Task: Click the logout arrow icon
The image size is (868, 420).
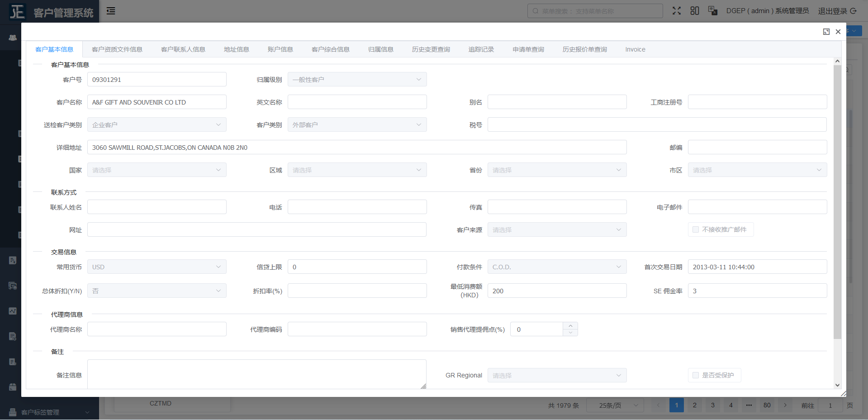Action: (854, 11)
